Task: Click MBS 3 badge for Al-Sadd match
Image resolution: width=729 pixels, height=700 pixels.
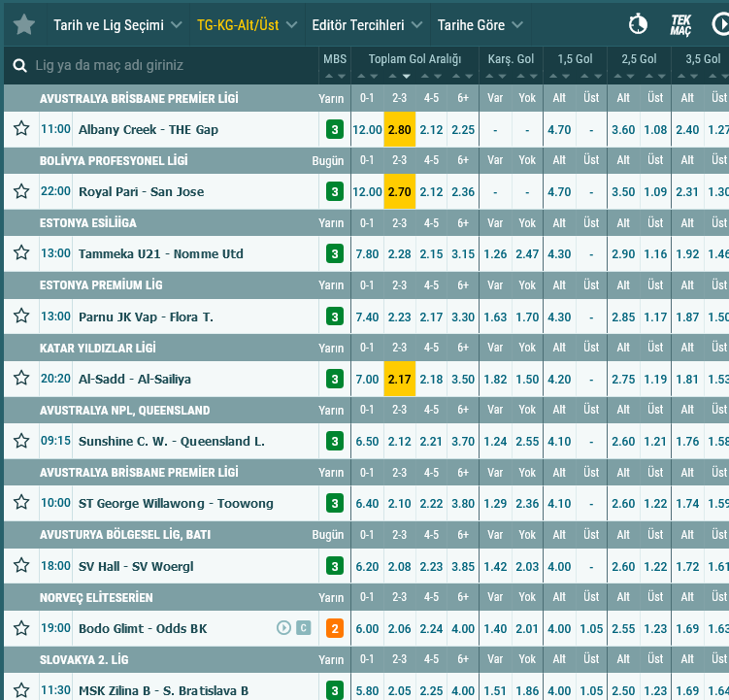Action: (x=335, y=379)
